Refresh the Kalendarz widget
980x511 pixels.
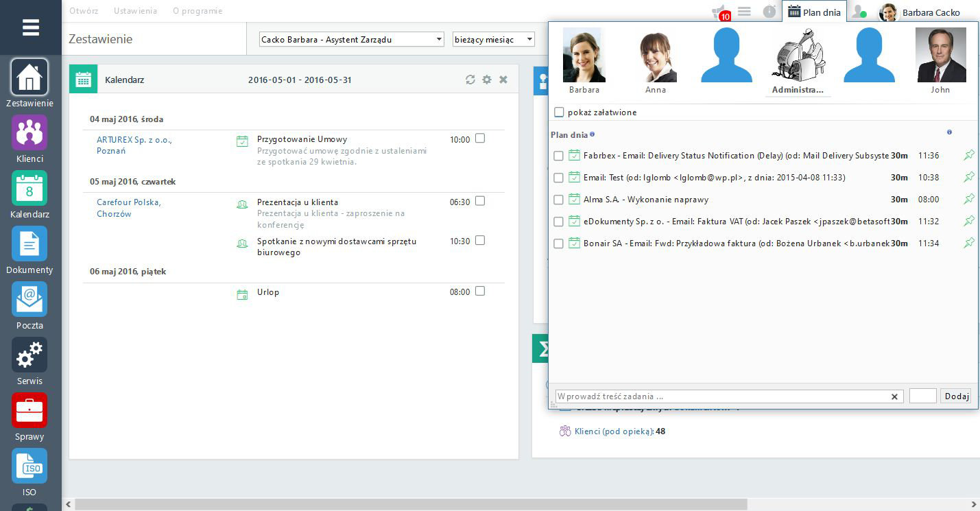[470, 80]
